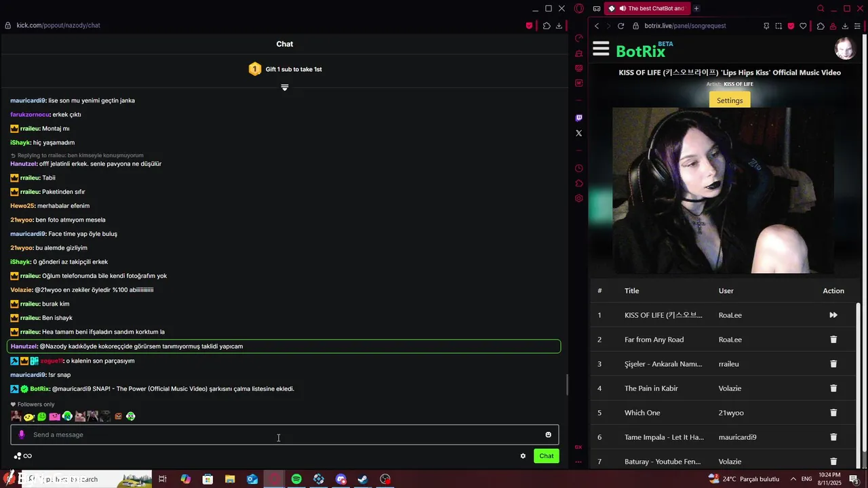Click KISS OF LIFE song title row
This screenshot has width=868, height=488.
[x=663, y=315]
